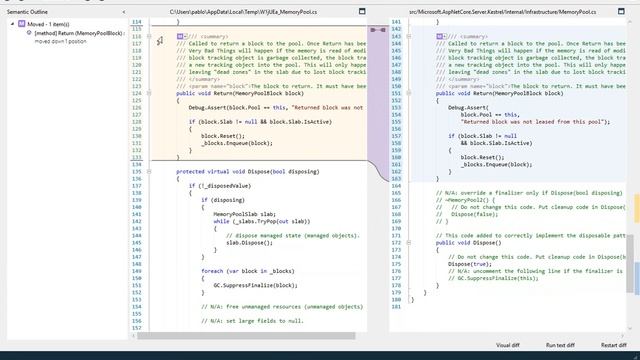Image resolution: width=640 pixels, height=360 pixels.
Task: Collapse the Dispose(bool disposing) fold at line 135
Action: pos(149,172)
